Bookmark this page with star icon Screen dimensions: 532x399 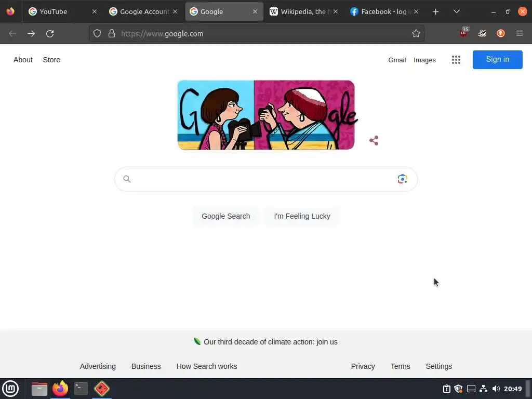click(x=416, y=33)
